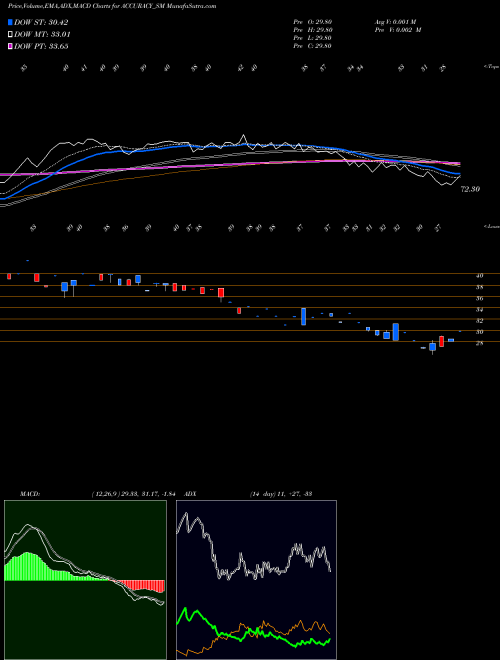Click the '<Lows' marker label
The image size is (500, 660).
[x=491, y=226]
